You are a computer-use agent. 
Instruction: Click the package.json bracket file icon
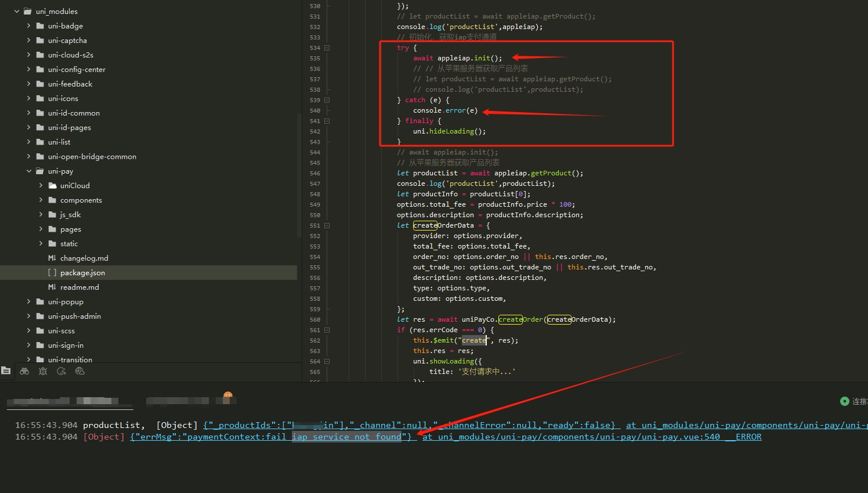52,272
